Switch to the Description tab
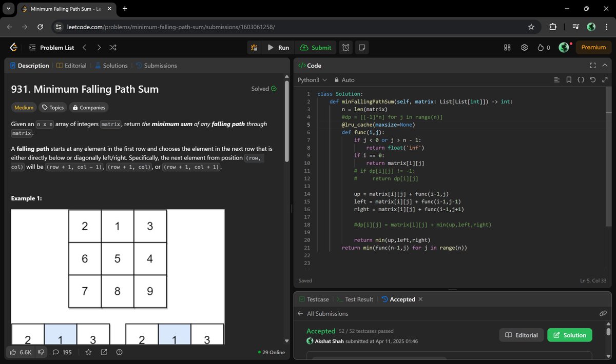Screen dimensions: 616x364 (29, 66)
